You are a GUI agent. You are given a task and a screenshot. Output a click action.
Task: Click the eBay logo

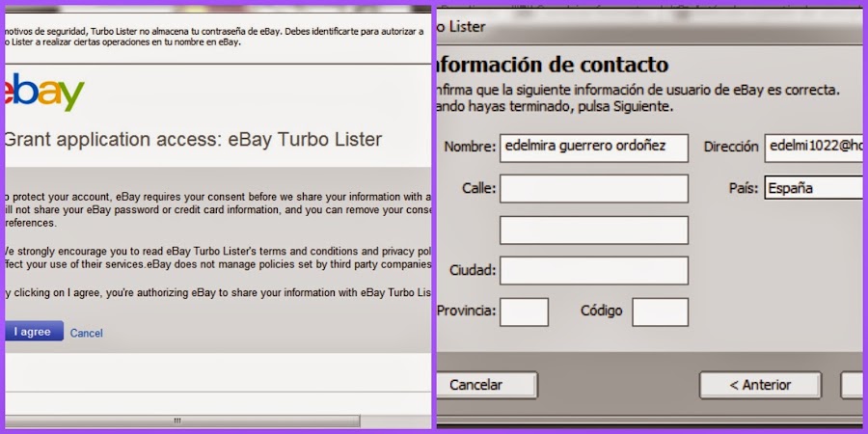(44, 92)
